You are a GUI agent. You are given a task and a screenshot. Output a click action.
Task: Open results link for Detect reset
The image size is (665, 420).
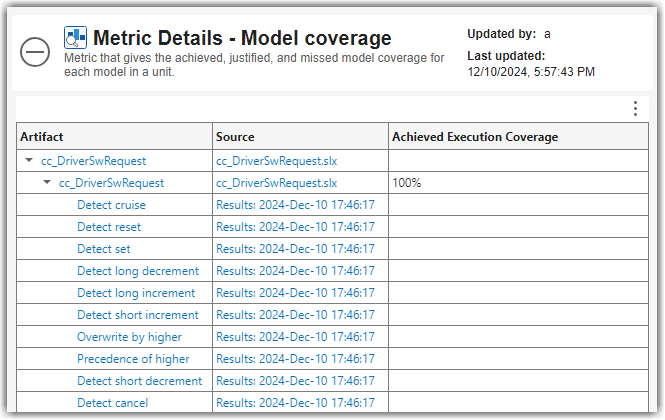(296, 227)
